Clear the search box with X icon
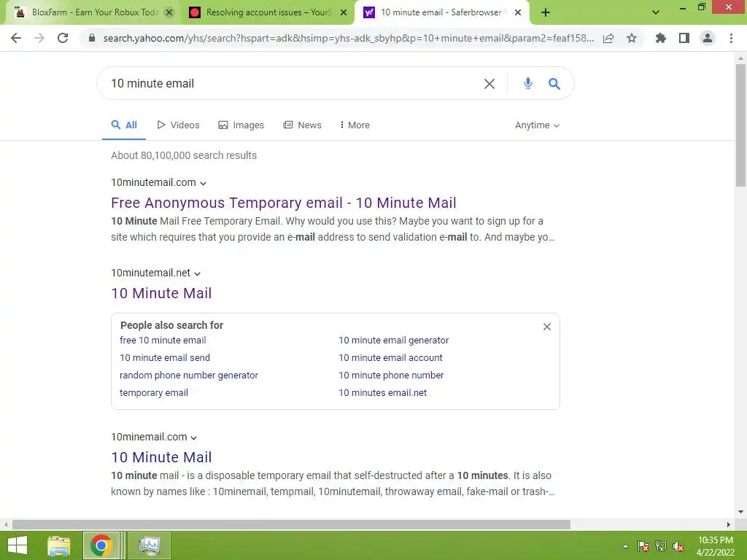 [x=489, y=84]
